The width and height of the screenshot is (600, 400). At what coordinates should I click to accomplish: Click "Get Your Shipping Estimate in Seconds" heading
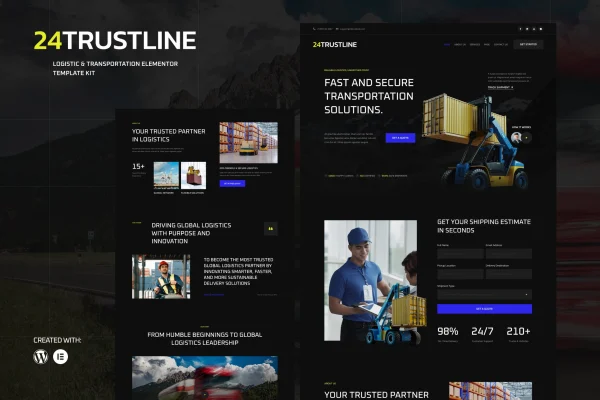pyautogui.click(x=484, y=226)
